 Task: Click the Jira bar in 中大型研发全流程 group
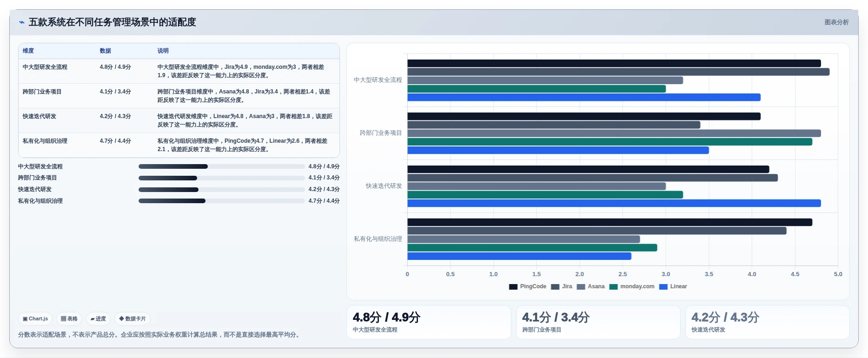click(x=618, y=72)
